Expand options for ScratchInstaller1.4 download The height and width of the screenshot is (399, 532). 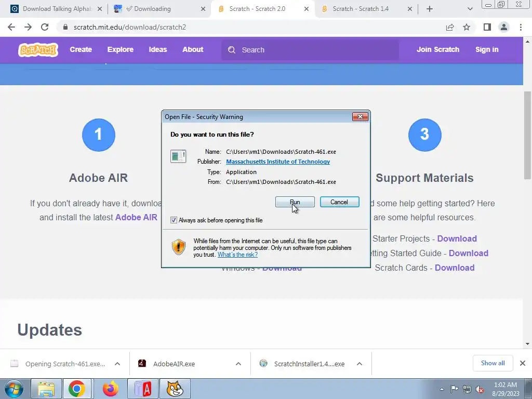point(360,364)
